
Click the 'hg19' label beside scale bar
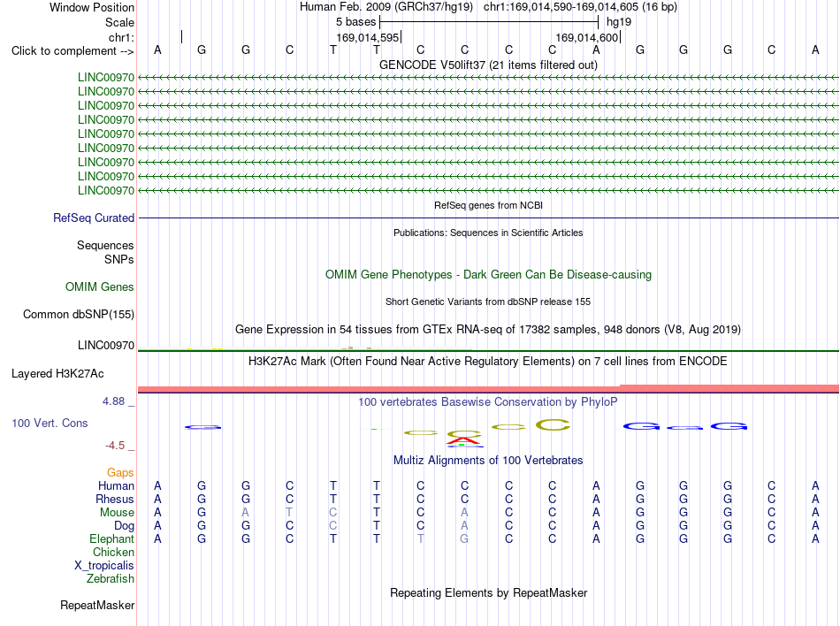tap(619, 22)
